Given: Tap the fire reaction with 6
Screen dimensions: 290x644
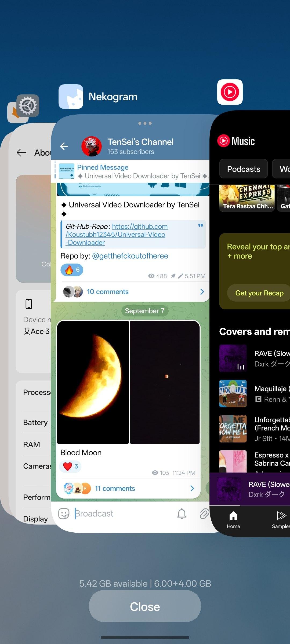Looking at the screenshot, I should (x=72, y=270).
